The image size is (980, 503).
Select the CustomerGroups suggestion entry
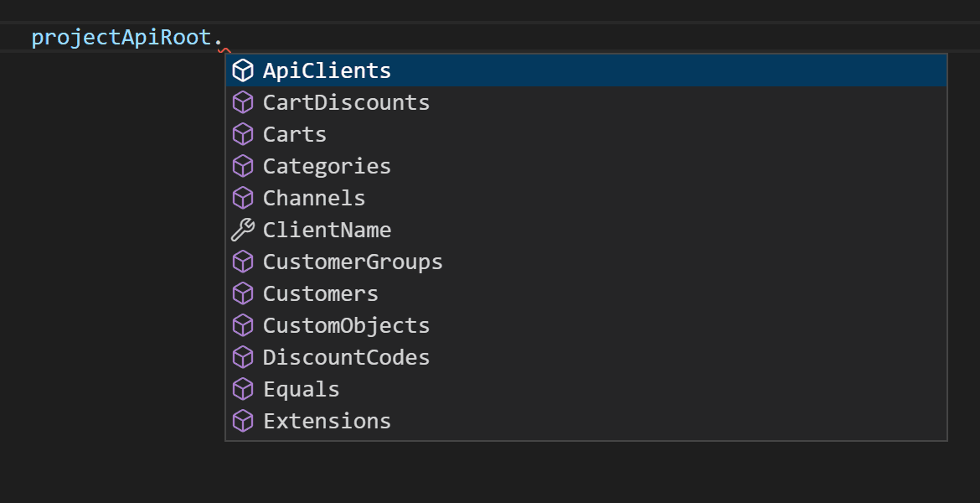pos(353,262)
